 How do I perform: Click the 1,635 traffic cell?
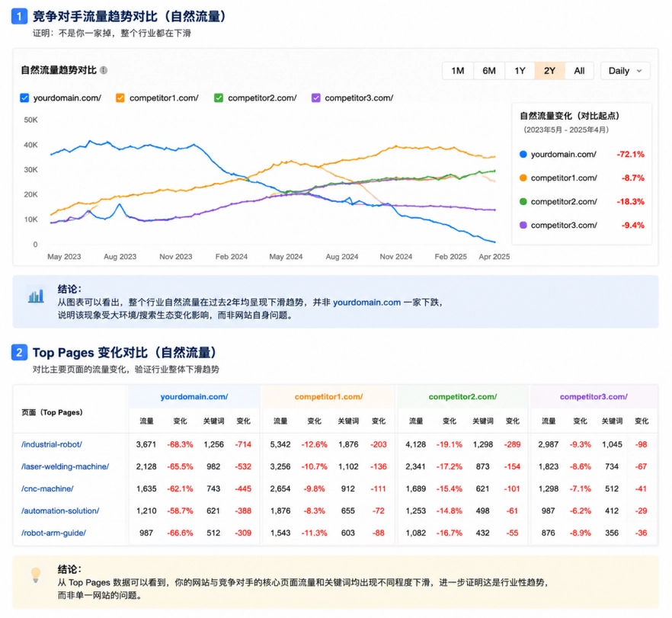146,488
